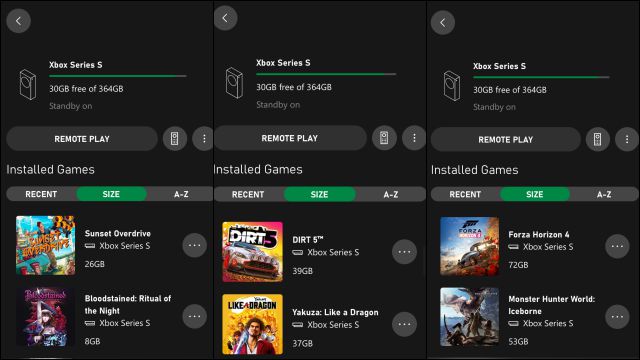The image size is (640, 360).
Task: Open options for Forza Horizon 4
Action: (617, 246)
